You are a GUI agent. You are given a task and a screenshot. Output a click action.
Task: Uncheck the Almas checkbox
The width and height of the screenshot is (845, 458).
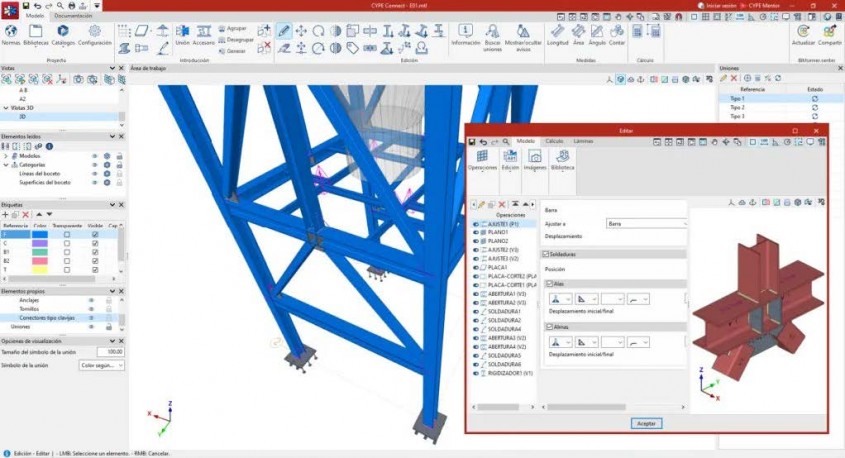click(x=550, y=327)
